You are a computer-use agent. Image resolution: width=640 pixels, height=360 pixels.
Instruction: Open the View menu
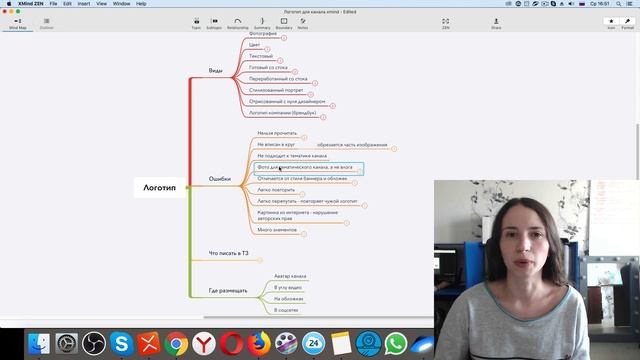[x=101, y=4]
